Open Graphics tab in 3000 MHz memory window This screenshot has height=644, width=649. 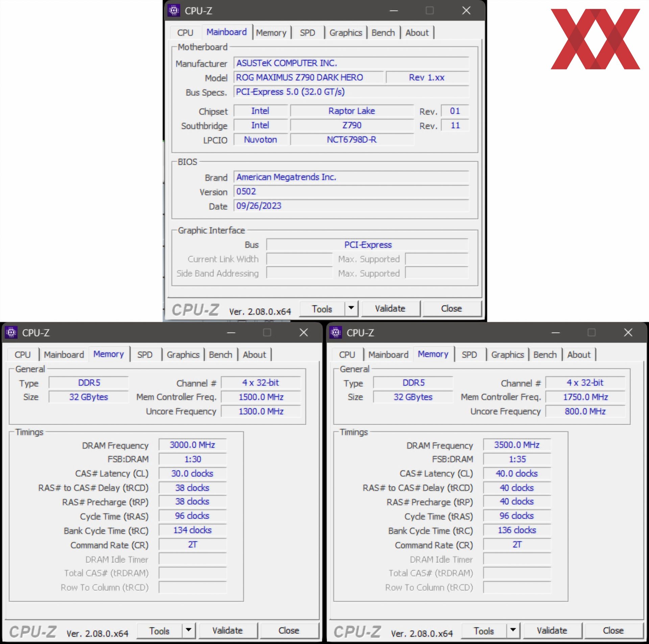coord(183,355)
